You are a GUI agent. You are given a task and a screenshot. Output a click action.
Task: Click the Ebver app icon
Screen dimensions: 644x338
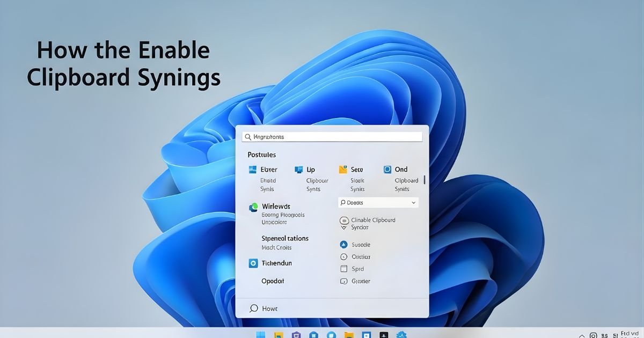pyautogui.click(x=252, y=170)
